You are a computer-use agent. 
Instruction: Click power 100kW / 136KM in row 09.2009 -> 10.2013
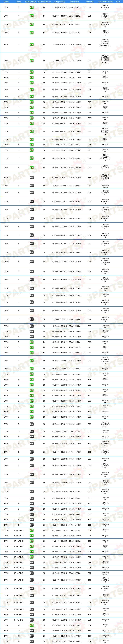75,331
